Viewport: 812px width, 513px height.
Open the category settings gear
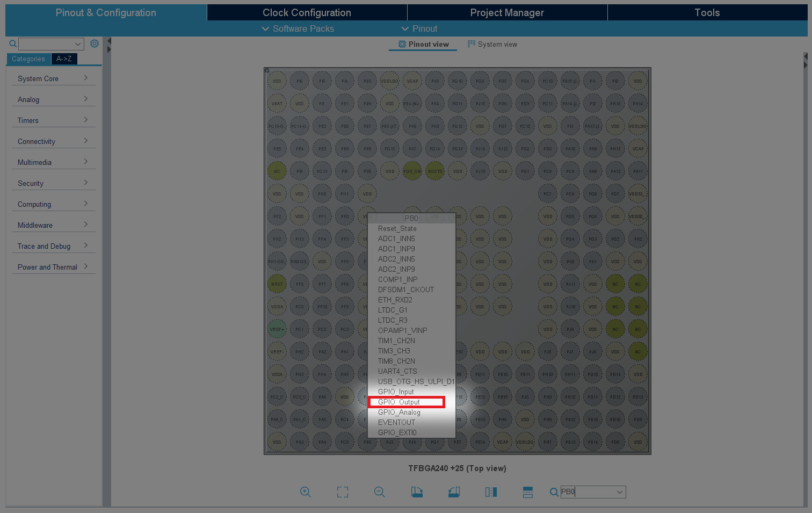[95, 44]
